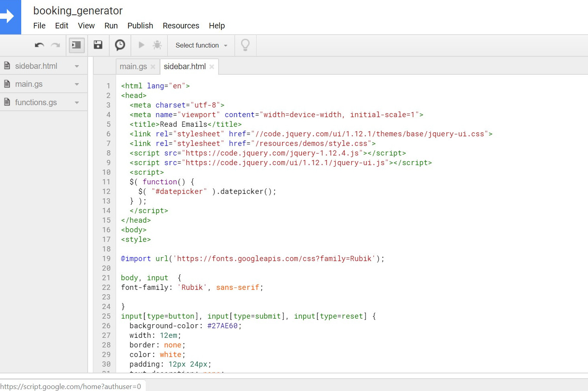Click line number 19 in the gutter
This screenshot has height=391, width=588.
coord(106,259)
